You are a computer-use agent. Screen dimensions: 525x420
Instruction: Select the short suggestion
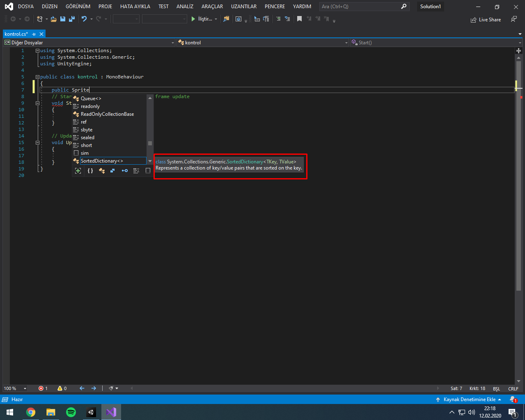pos(109,145)
